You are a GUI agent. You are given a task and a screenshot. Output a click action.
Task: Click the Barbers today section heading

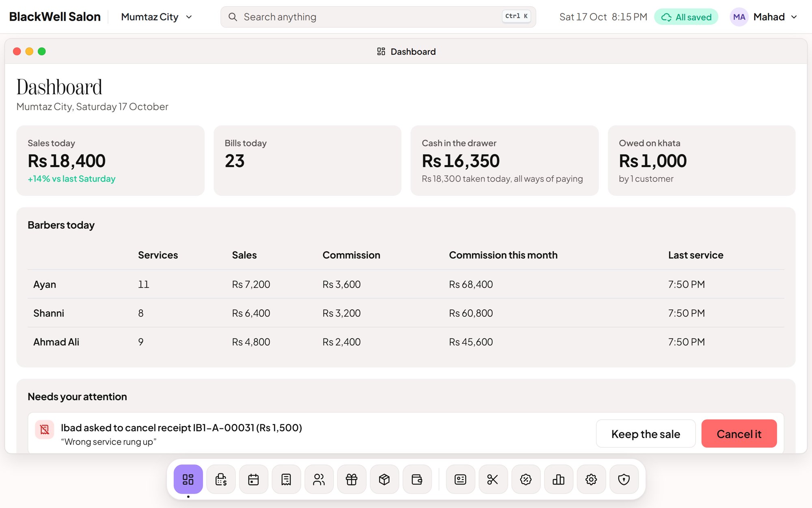(x=61, y=225)
